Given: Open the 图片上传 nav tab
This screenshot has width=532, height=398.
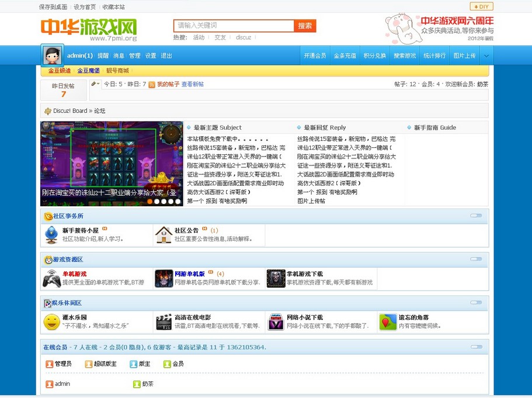Looking at the screenshot, I should point(464,56).
